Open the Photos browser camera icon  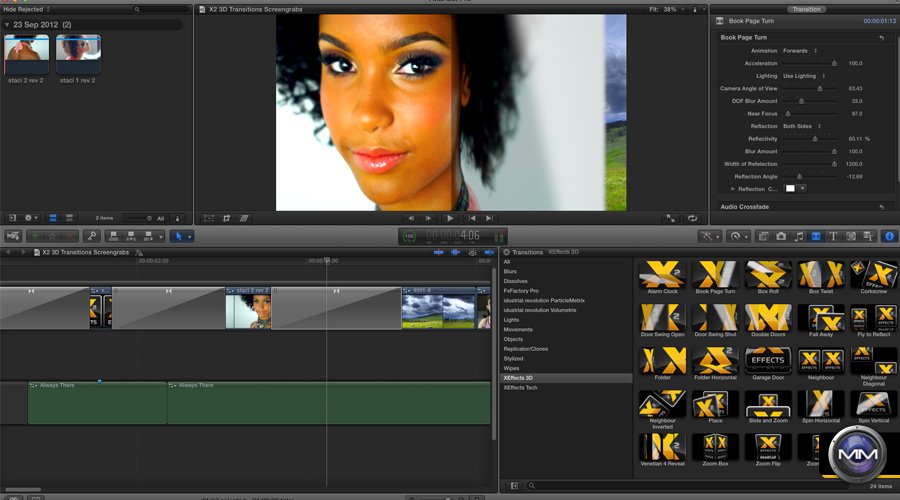pyautogui.click(x=781, y=236)
